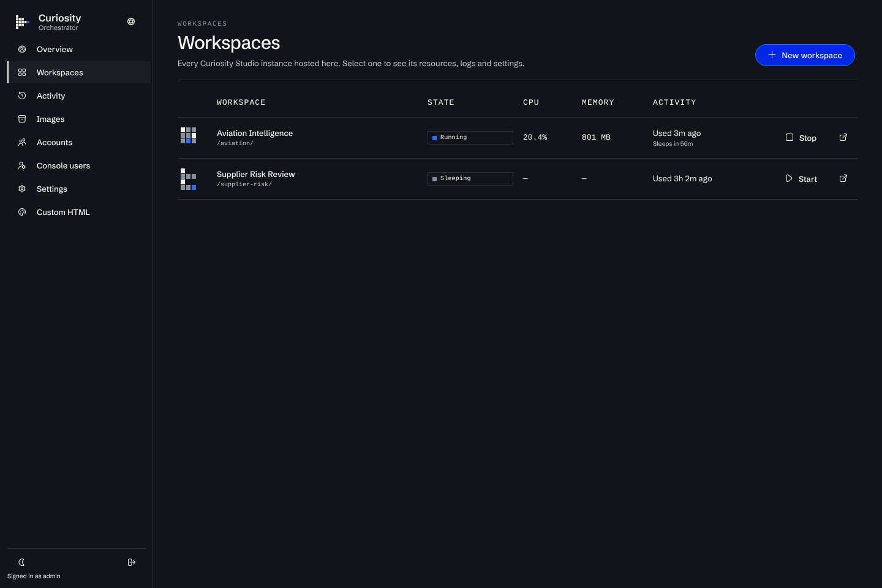This screenshot has width=882, height=588.
Task: Click 'Signed in as admin' text
Action: (34, 576)
